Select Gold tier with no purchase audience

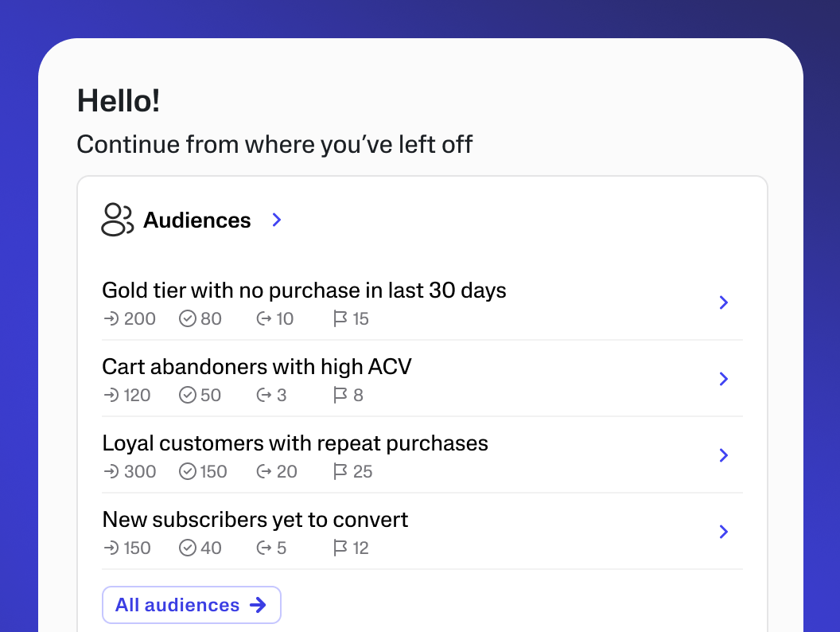[x=304, y=291]
